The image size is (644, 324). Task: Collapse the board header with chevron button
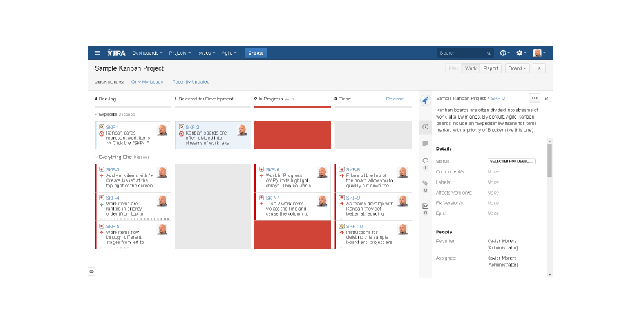pyautogui.click(x=539, y=68)
